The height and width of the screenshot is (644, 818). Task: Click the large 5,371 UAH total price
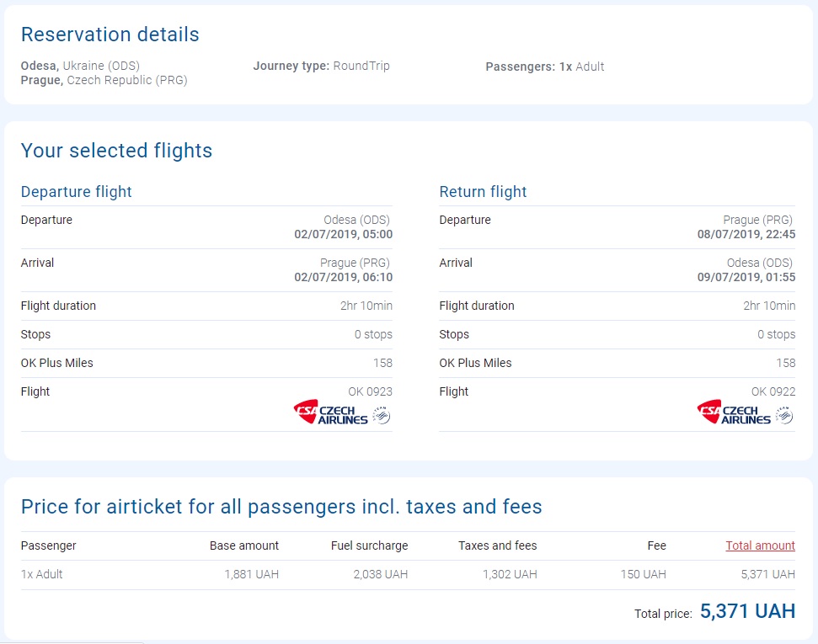pos(747,612)
